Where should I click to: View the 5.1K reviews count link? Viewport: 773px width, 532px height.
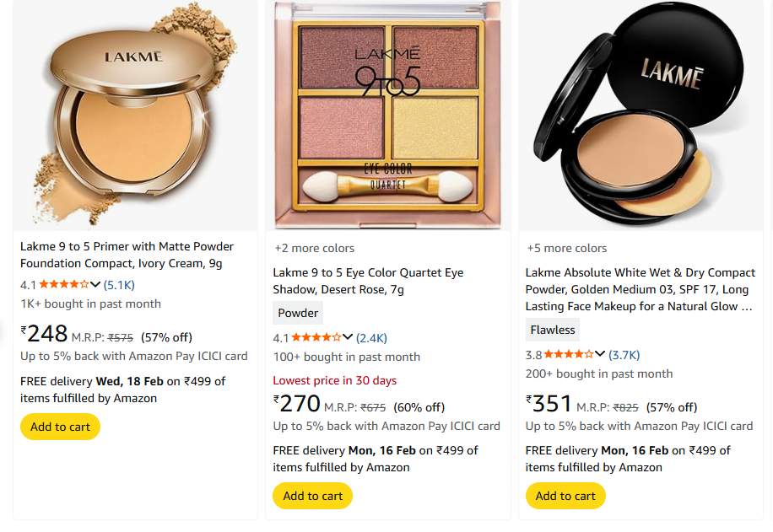coord(119,285)
